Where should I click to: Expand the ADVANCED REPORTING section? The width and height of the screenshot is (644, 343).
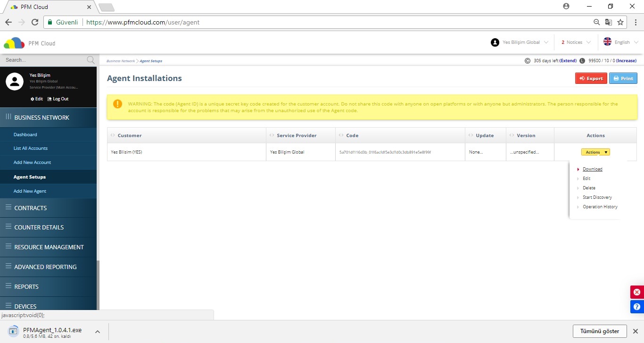48,267
